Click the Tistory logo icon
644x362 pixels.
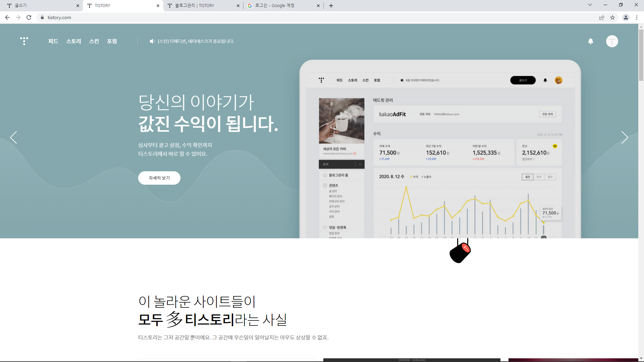click(x=24, y=41)
